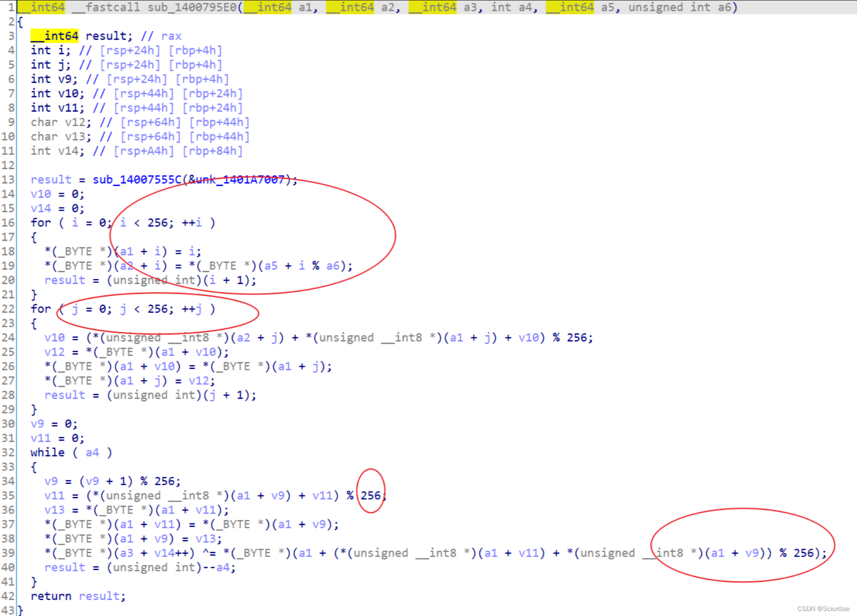Viewport: 857px width, 616px height.
Task: Select the while keyword on line 32
Action: [x=47, y=452]
